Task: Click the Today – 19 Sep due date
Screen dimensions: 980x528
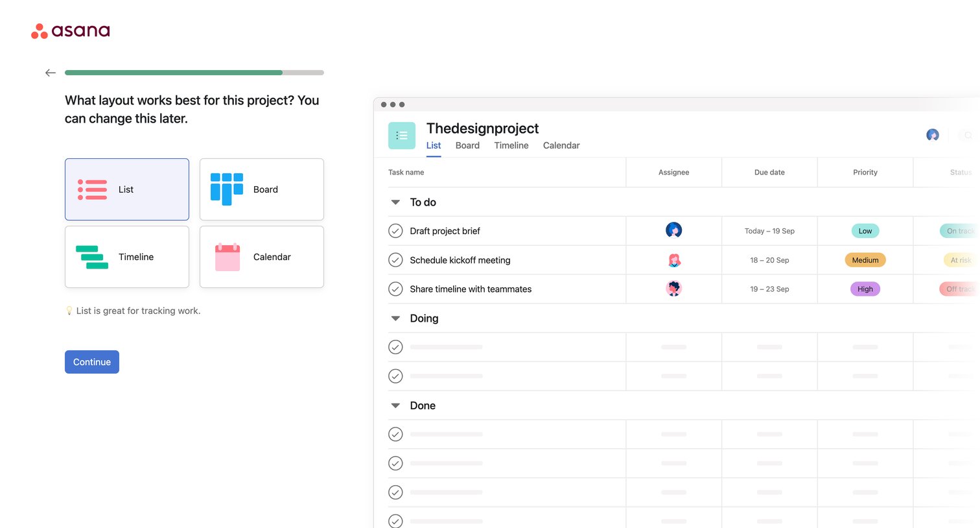Action: [769, 231]
